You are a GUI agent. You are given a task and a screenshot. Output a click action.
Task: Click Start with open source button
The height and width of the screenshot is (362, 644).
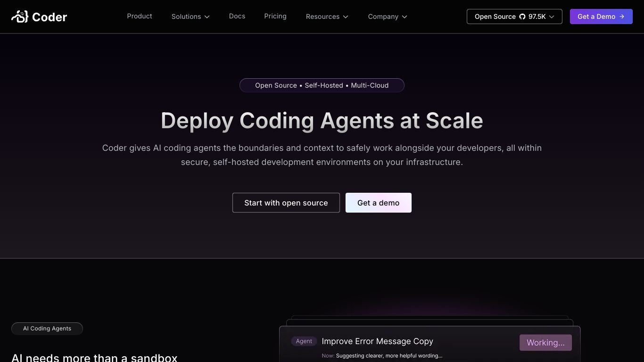(286, 203)
